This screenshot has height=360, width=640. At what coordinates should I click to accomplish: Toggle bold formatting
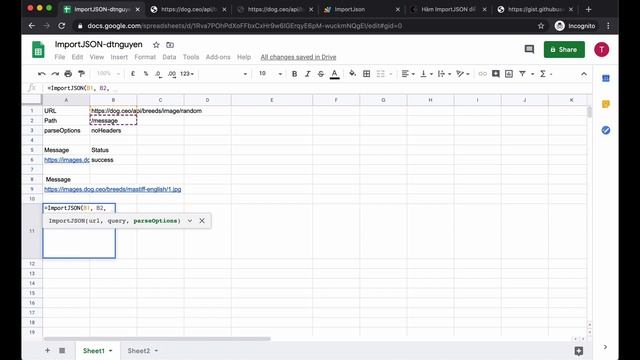coord(294,74)
